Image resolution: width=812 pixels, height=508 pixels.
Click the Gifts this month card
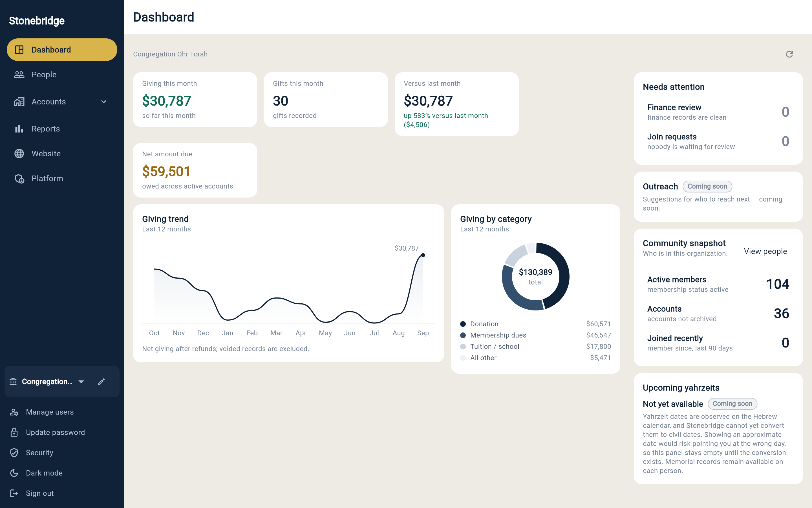[326, 99]
